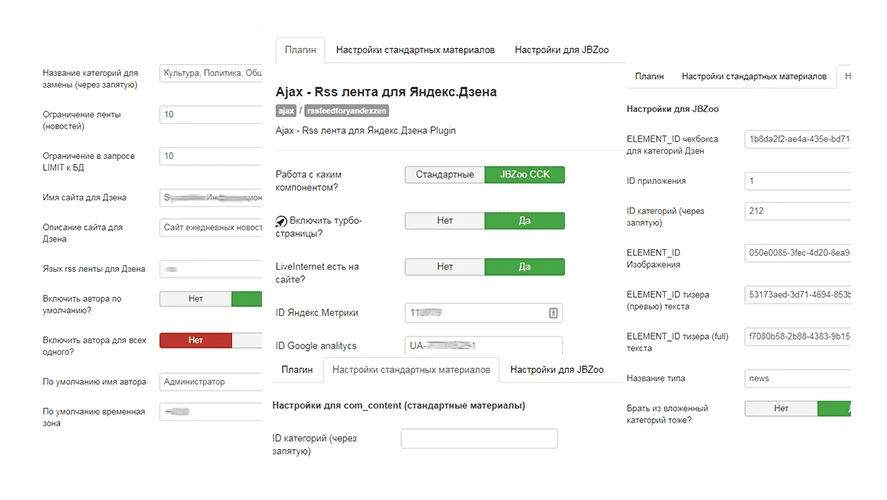
Task: Click label Работа с каким компонентом?
Action: coord(308,180)
